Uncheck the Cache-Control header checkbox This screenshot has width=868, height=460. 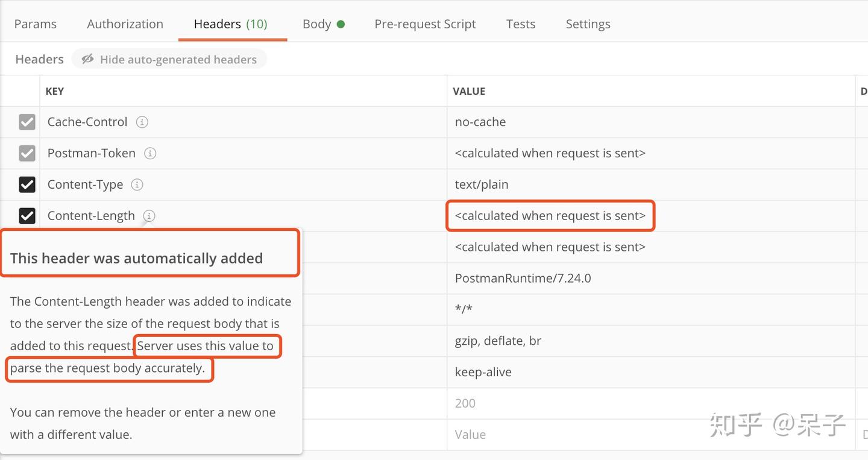coord(27,122)
